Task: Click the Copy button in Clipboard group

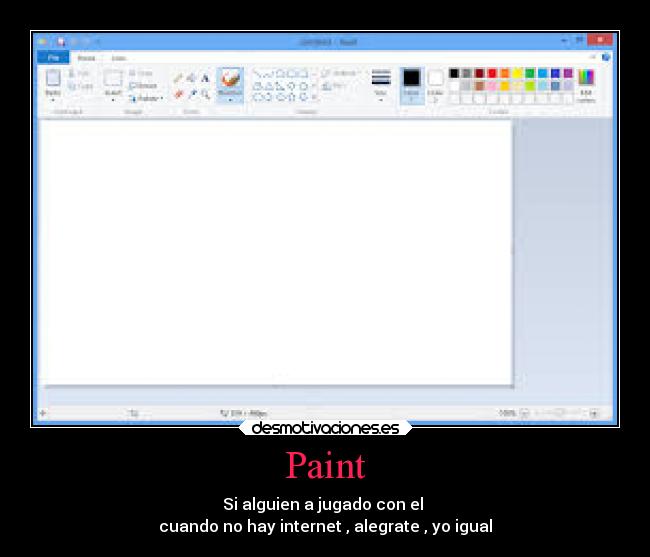Action: tap(80, 86)
